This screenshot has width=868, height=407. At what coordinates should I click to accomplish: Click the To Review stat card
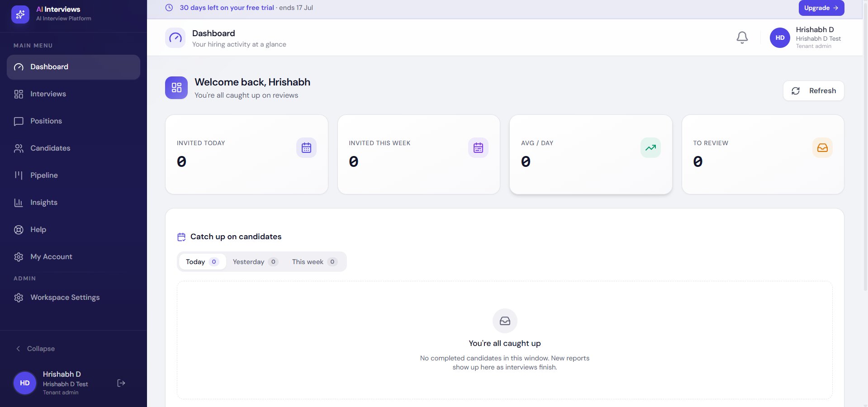763,155
